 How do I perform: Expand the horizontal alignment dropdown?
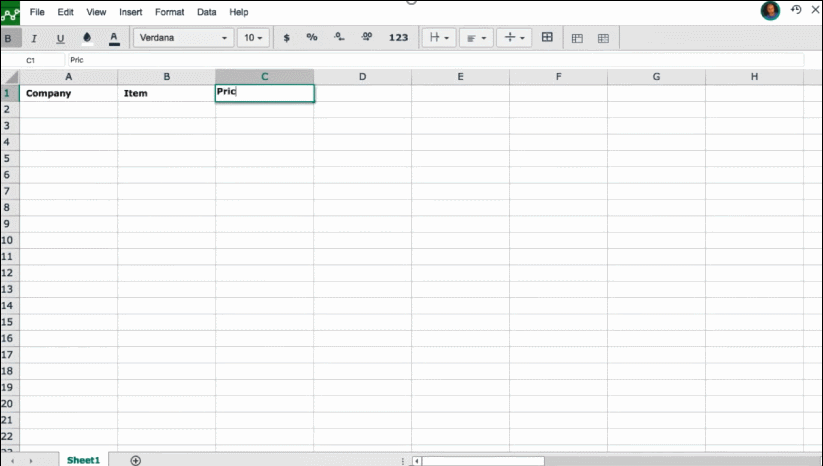pos(476,38)
